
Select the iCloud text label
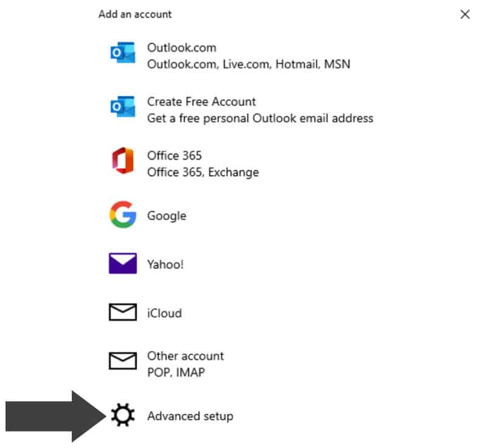point(164,313)
